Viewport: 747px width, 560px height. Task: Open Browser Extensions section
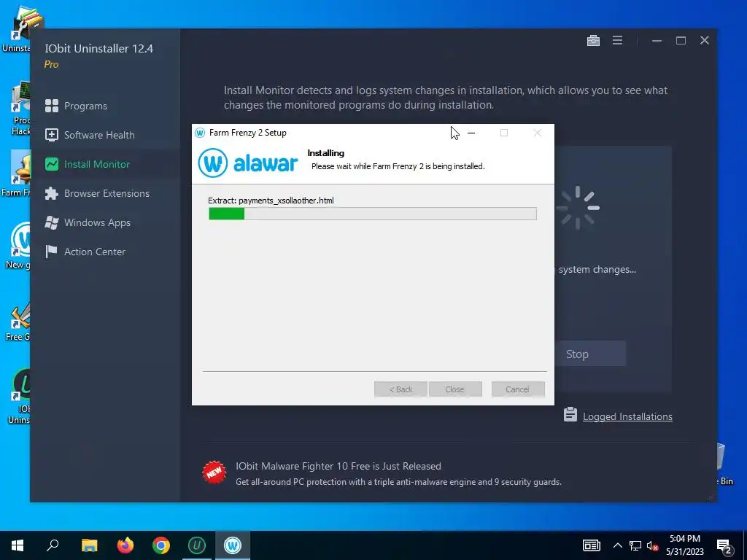pyautogui.click(x=105, y=193)
